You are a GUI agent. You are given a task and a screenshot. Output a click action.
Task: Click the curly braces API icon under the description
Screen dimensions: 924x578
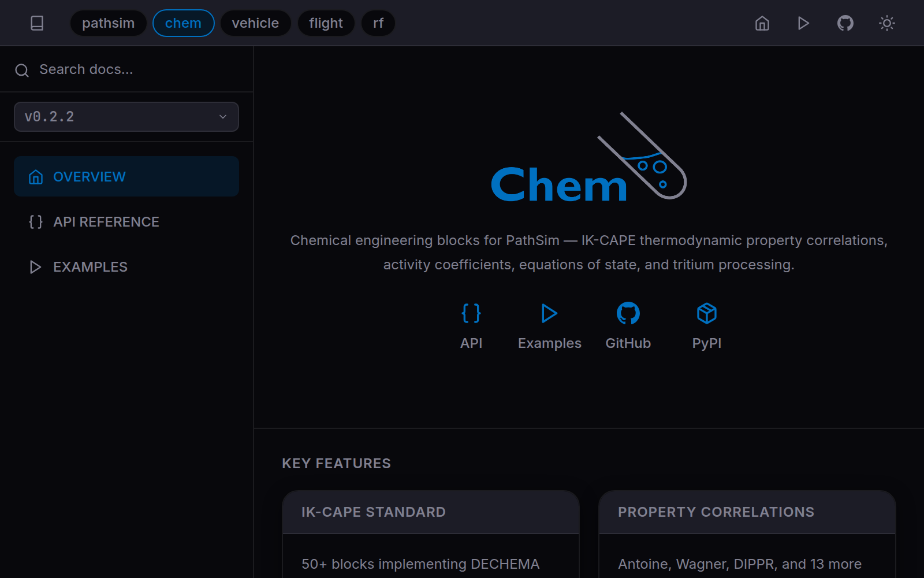[471, 313]
